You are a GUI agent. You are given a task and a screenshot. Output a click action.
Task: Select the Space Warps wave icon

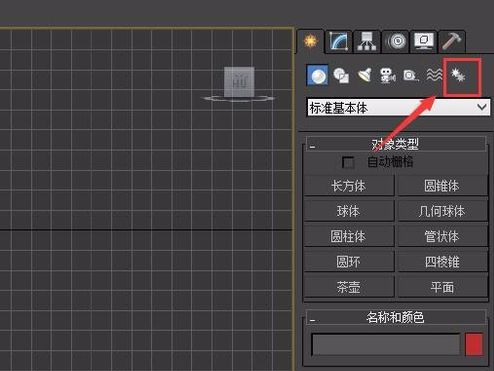[434, 75]
